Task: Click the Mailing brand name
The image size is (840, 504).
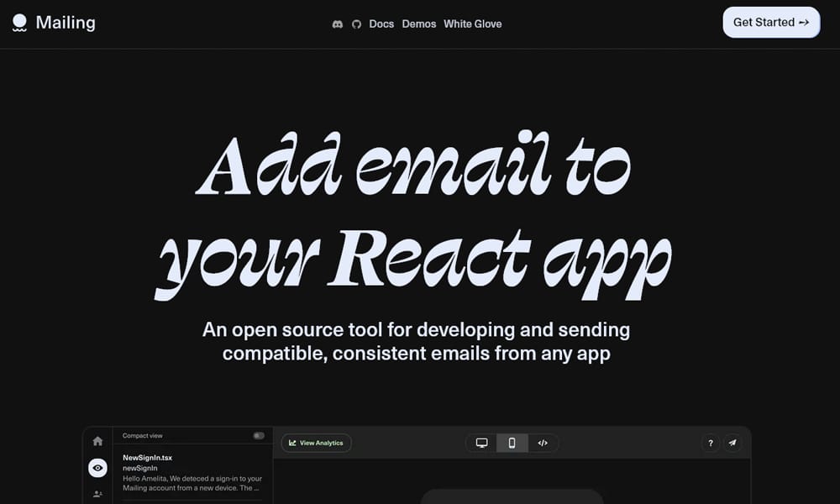Action: click(x=66, y=23)
